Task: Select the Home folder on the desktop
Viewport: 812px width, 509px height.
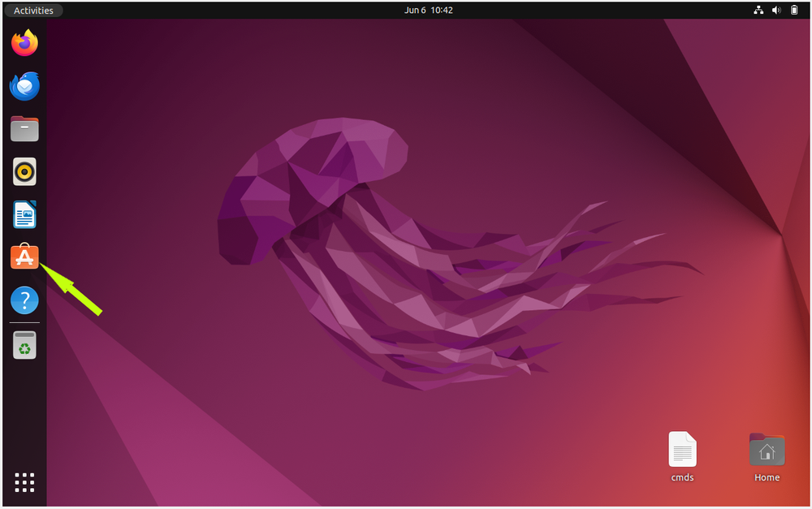Action: coord(767,449)
